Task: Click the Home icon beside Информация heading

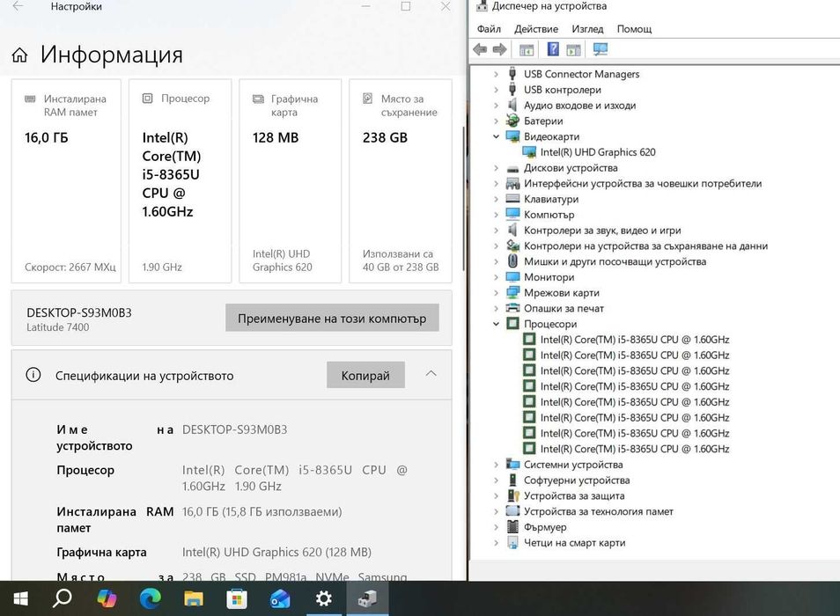Action: 20,55
